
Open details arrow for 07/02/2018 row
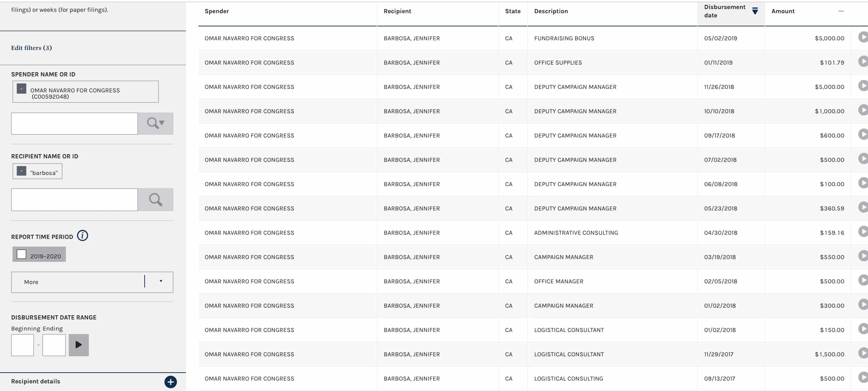coord(863,158)
